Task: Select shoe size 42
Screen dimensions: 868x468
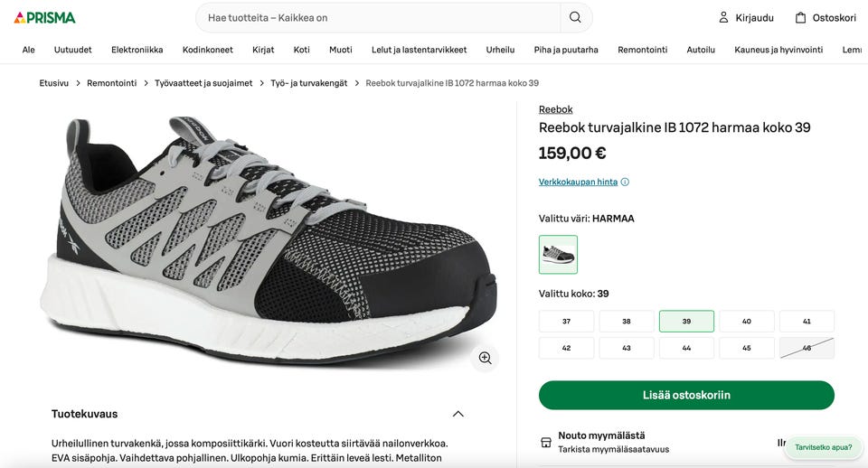Action: [566, 348]
